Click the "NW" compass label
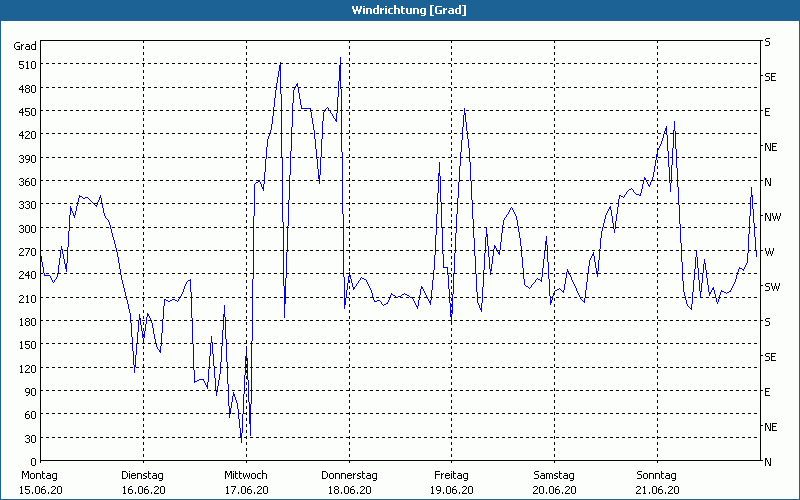Viewport: 800px width, 500px height. coord(772,217)
